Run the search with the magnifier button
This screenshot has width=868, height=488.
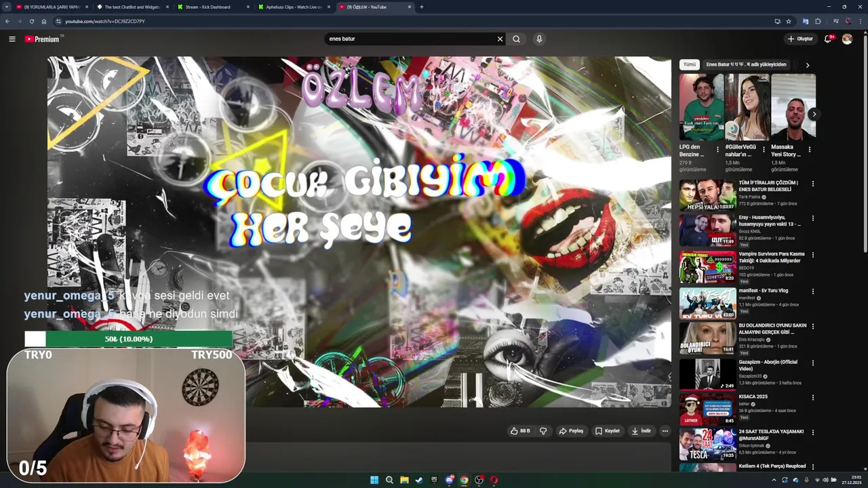[x=516, y=39]
